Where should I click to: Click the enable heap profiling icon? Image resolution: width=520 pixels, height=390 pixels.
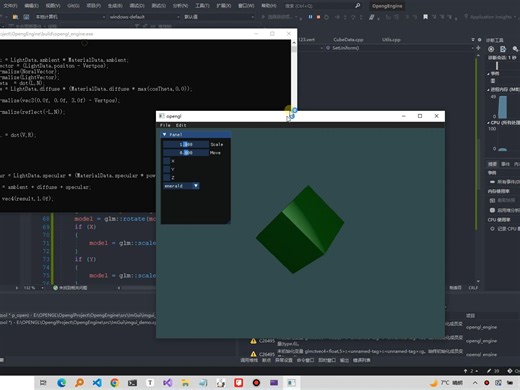tap(492, 210)
